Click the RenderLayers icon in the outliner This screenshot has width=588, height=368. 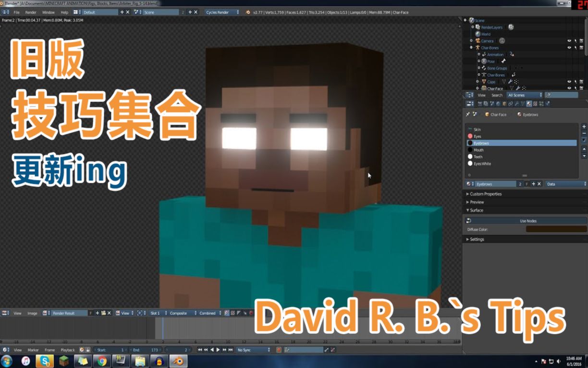(478, 27)
